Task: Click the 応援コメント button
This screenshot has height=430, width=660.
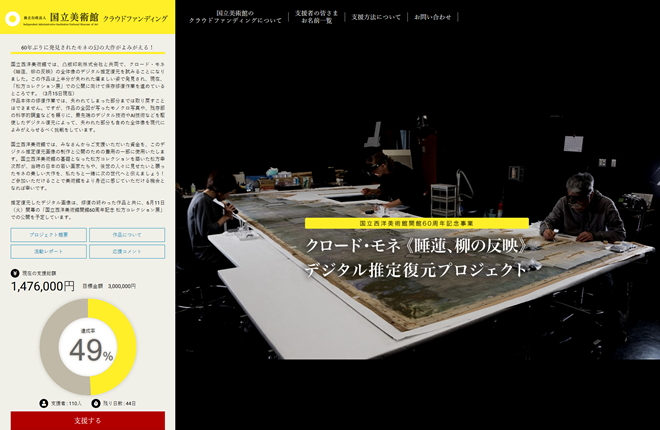Action: coord(127,252)
